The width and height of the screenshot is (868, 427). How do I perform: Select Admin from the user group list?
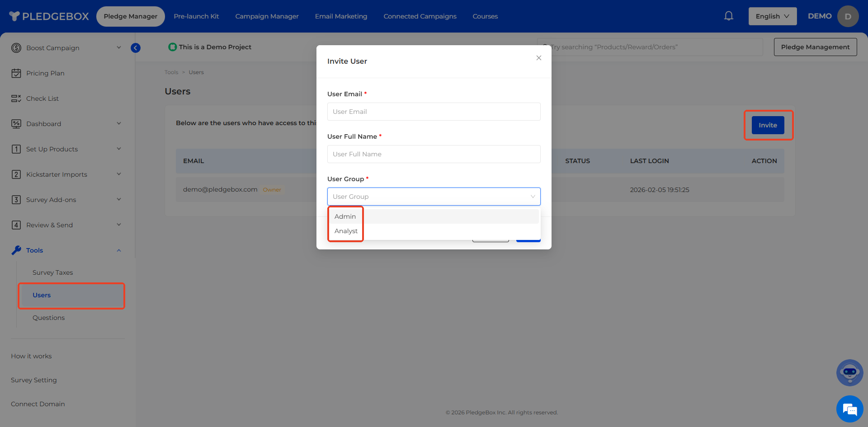tap(345, 216)
